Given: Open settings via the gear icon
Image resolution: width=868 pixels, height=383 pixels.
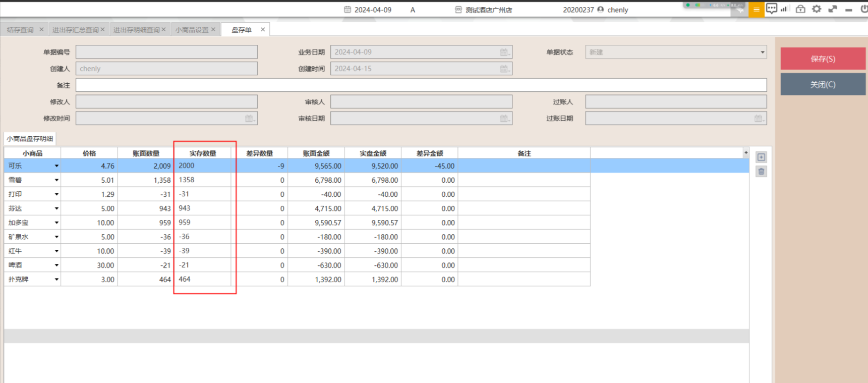Looking at the screenshot, I should click(817, 9).
